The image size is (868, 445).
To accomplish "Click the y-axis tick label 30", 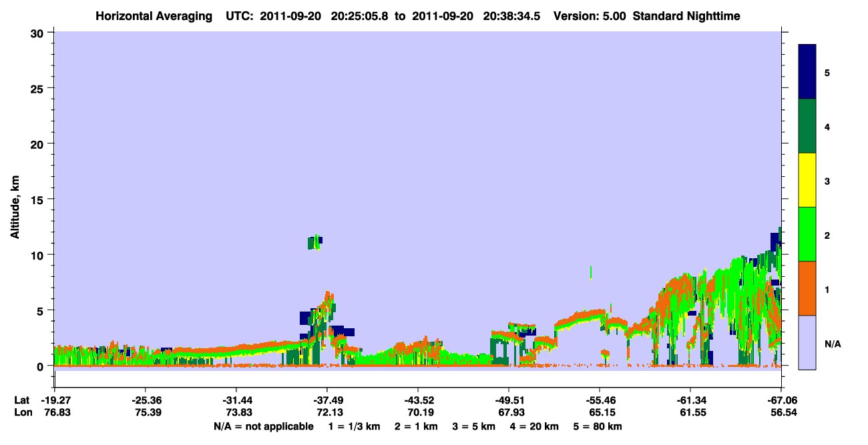I will click(x=39, y=32).
